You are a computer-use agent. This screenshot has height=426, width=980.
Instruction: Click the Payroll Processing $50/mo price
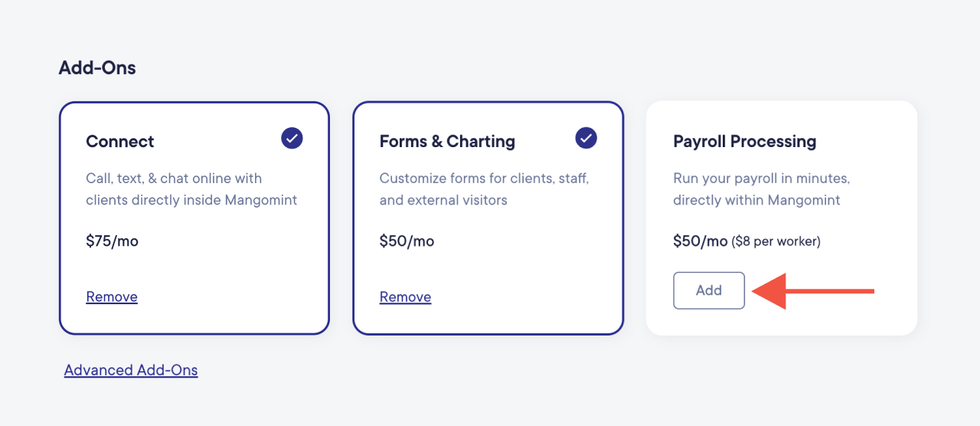point(700,241)
